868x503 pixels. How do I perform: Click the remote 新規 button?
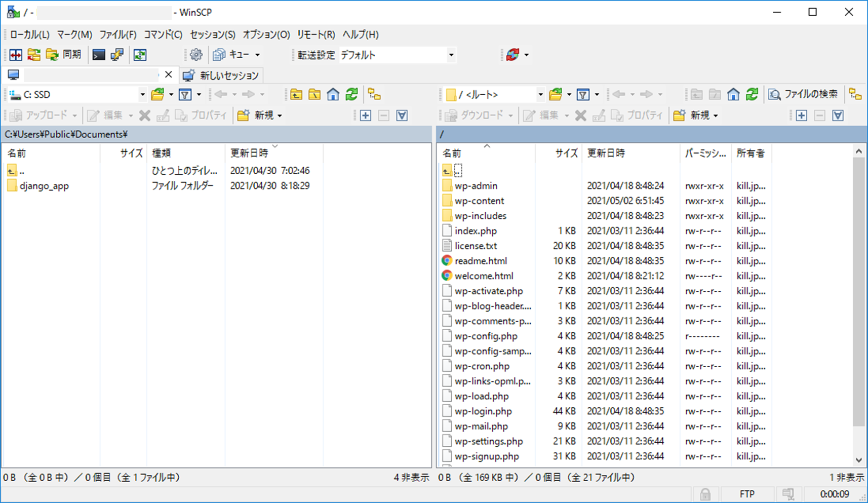(x=696, y=115)
